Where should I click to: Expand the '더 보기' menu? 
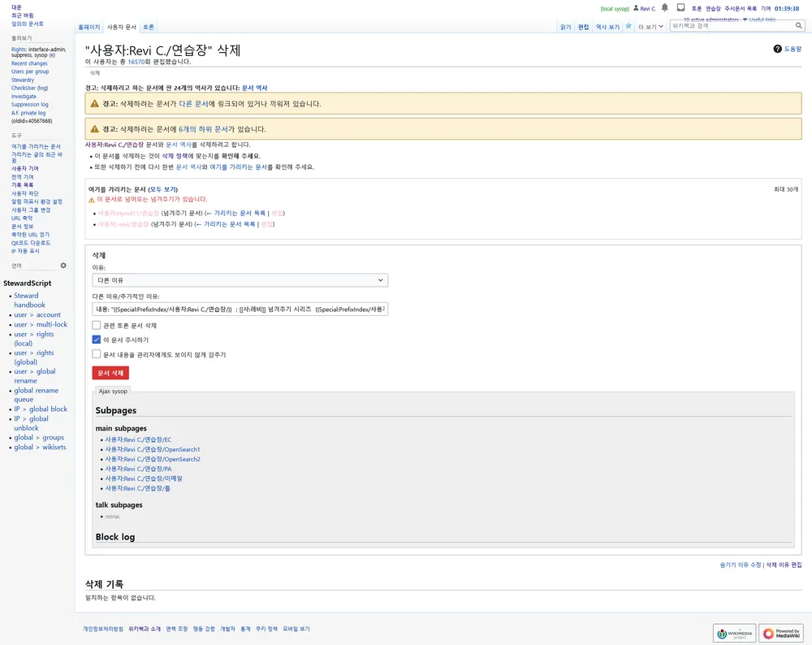(650, 27)
